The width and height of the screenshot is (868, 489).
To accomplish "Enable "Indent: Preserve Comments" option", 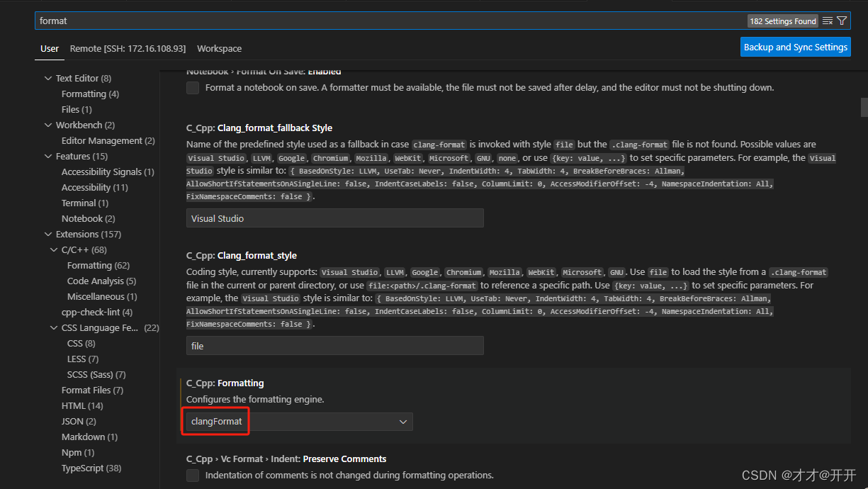I will tap(192, 475).
